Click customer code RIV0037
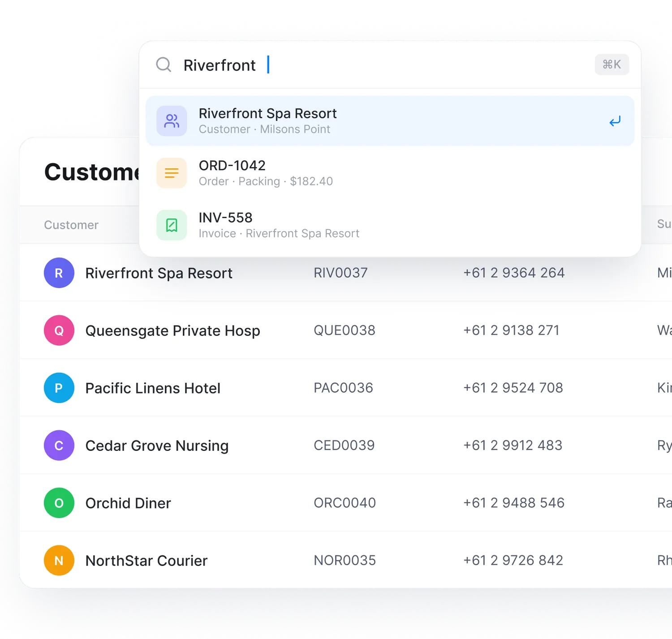672x639 pixels. 341,273
